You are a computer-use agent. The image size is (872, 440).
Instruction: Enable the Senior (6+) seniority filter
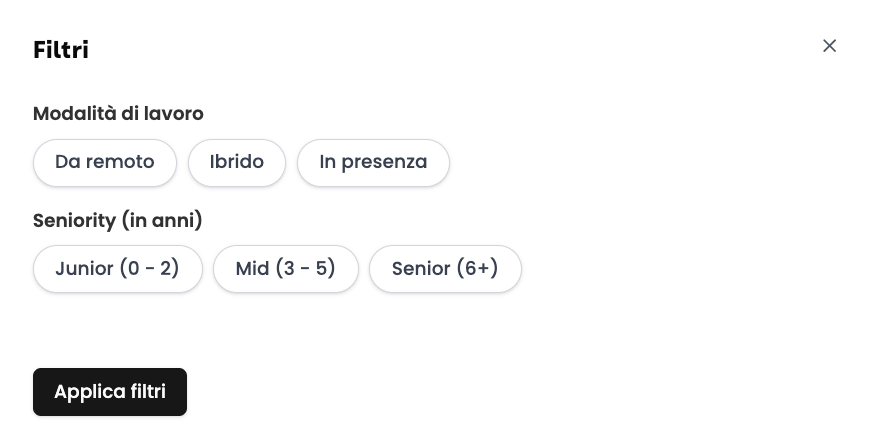[445, 269]
